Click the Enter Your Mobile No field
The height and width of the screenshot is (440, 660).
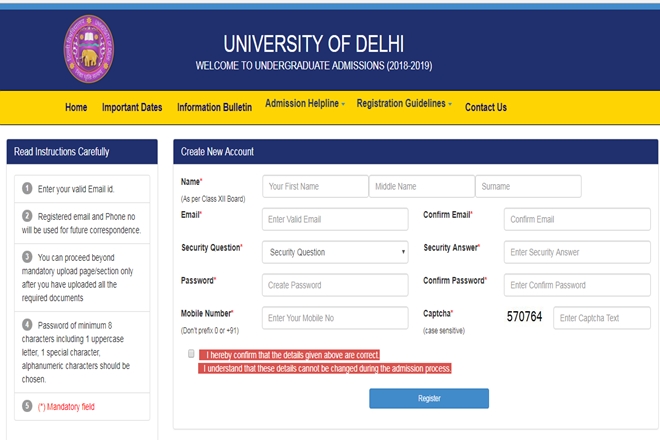(335, 318)
